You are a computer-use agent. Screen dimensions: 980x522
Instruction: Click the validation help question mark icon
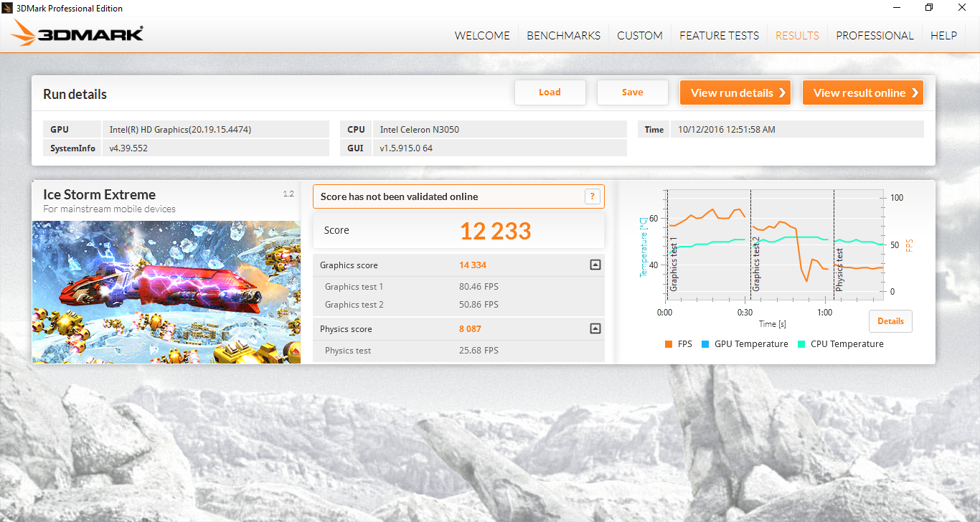pyautogui.click(x=592, y=196)
